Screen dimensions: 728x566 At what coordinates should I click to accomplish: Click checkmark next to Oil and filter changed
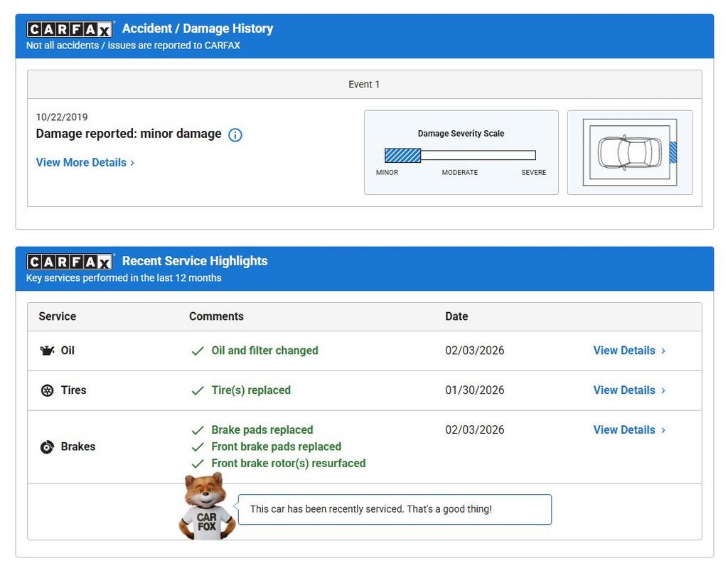pos(198,351)
